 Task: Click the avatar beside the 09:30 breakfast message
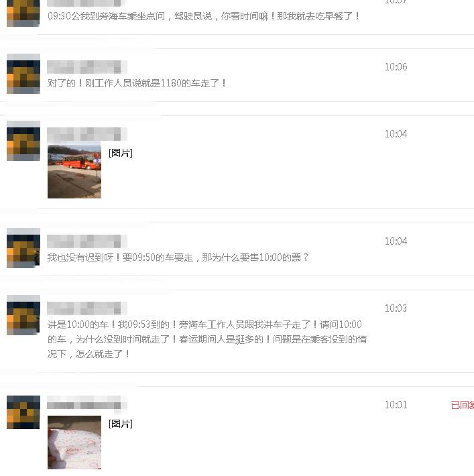[23, 13]
